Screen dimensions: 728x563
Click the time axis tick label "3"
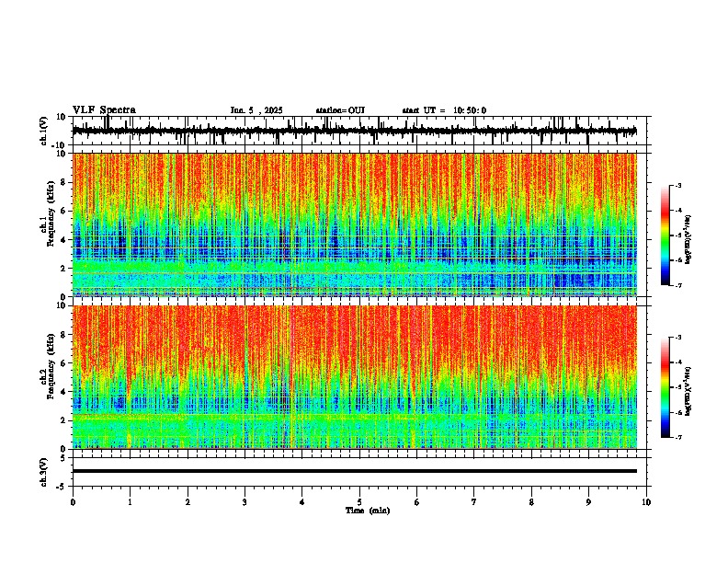pos(245,502)
